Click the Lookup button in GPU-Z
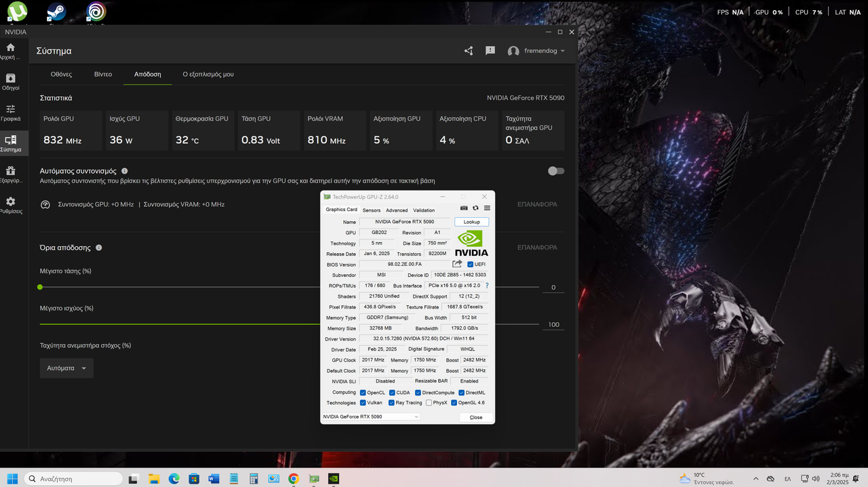The height and width of the screenshot is (487, 868). click(472, 222)
